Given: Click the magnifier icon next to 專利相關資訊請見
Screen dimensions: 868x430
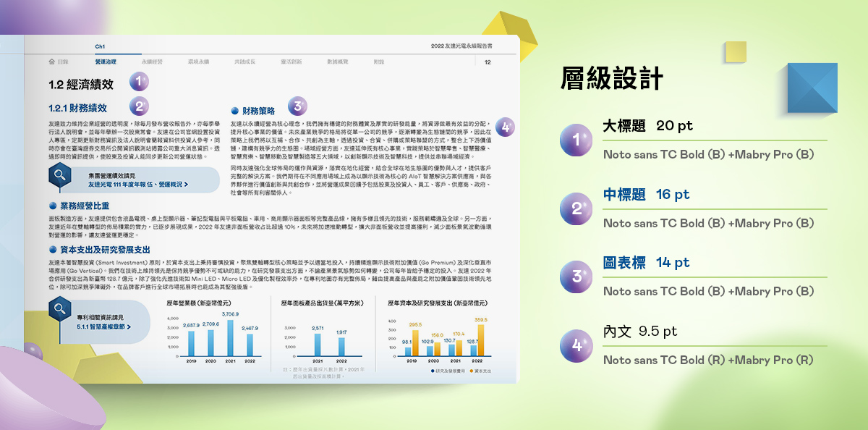Looking at the screenshot, I should pos(59,310).
